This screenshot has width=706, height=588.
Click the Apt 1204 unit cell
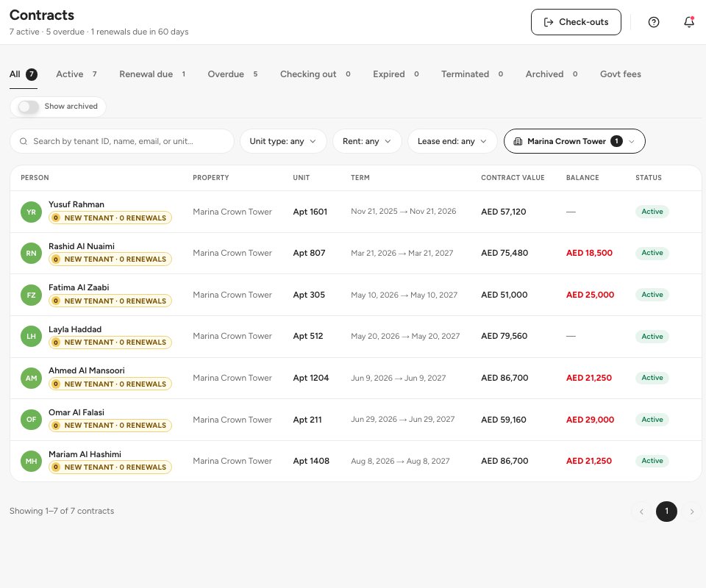pyautogui.click(x=310, y=378)
